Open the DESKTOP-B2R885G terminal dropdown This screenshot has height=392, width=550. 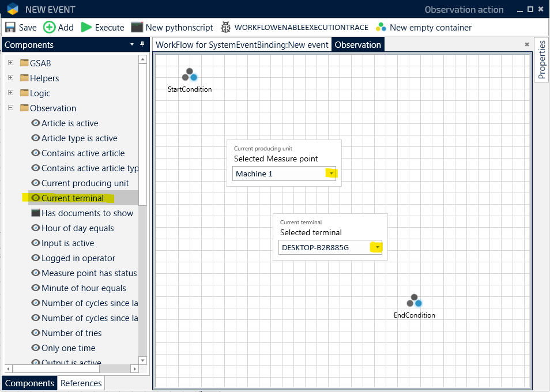pos(377,248)
